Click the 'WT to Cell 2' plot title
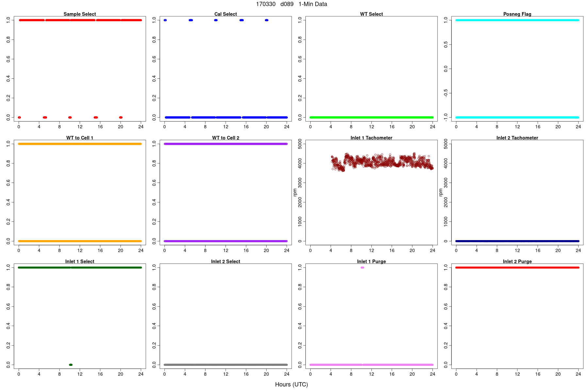Image resolution: width=588 pixels, height=392 pixels. 226,138
